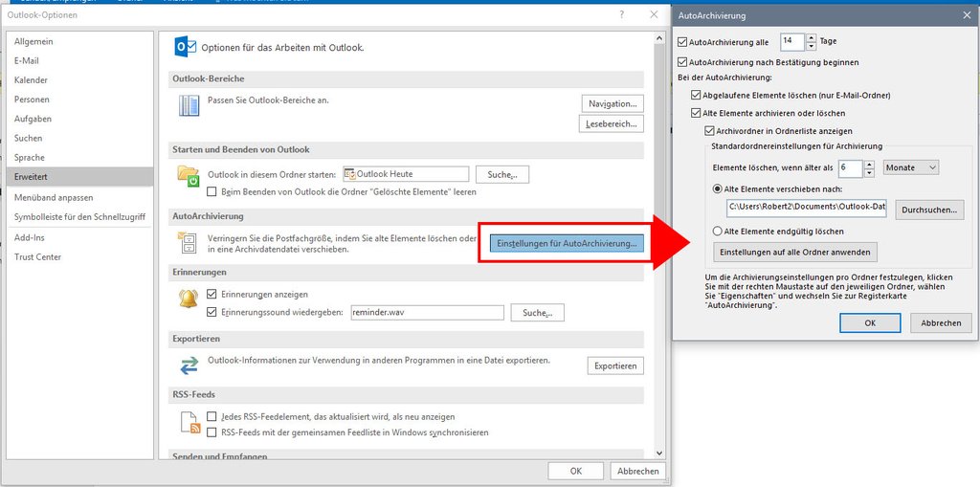
Task: Open the E-Mail options category
Action: (x=27, y=61)
